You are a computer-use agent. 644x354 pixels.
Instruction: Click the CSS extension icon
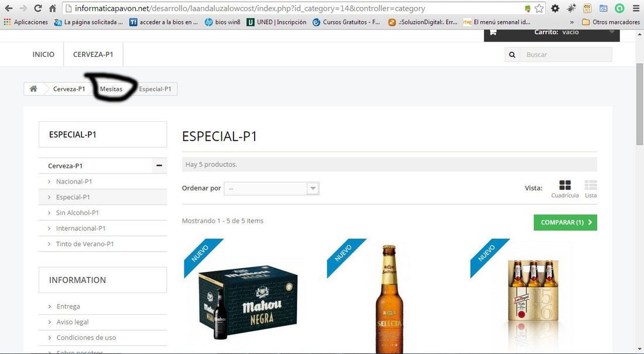point(587,8)
